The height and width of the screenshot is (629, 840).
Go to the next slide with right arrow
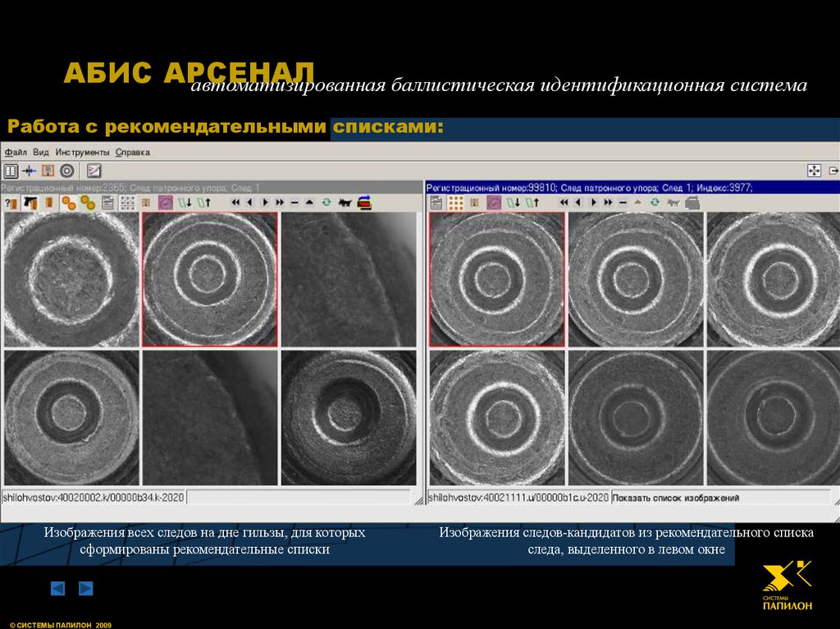pos(85,588)
